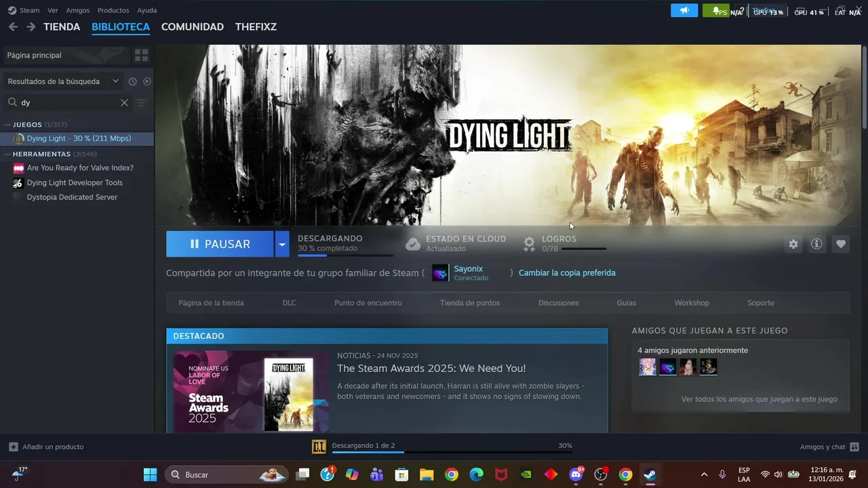Click Página principal in the library sidebar

(x=66, y=55)
